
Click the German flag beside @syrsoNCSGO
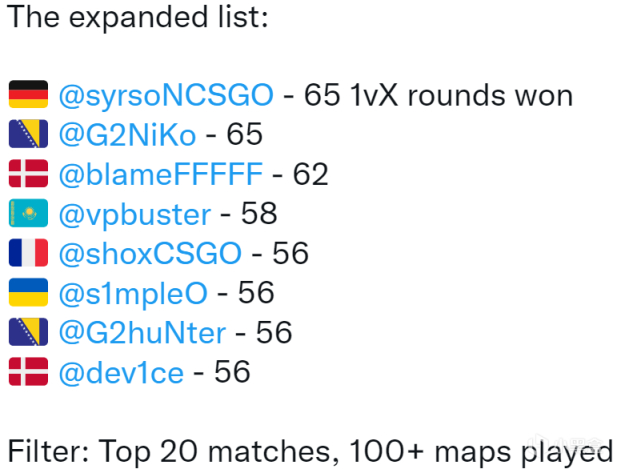[x=29, y=94]
